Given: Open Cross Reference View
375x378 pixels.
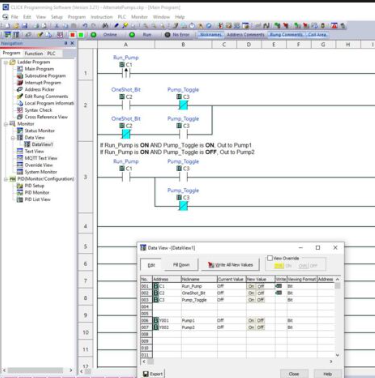Looking at the screenshot, I should 46,117.
